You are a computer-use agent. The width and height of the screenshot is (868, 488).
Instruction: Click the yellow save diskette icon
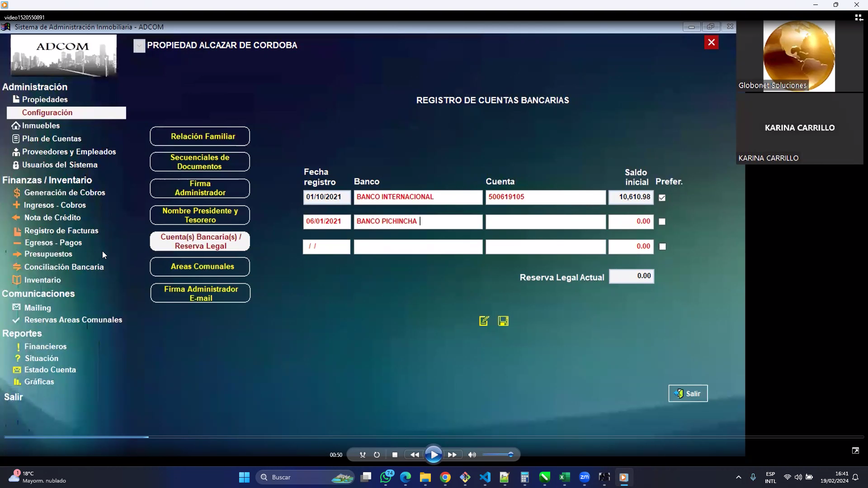pos(503,321)
